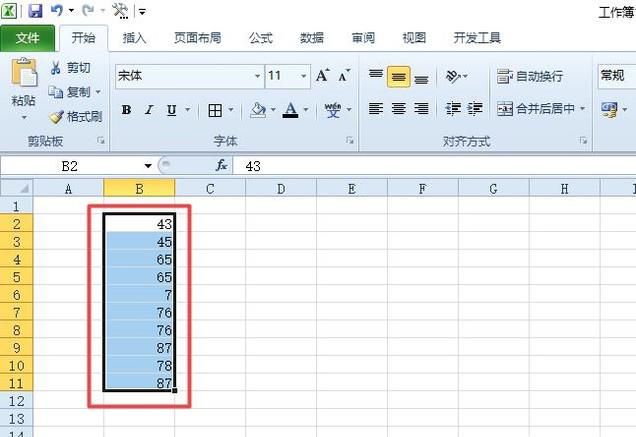Toggle bold formatting

coord(126,110)
